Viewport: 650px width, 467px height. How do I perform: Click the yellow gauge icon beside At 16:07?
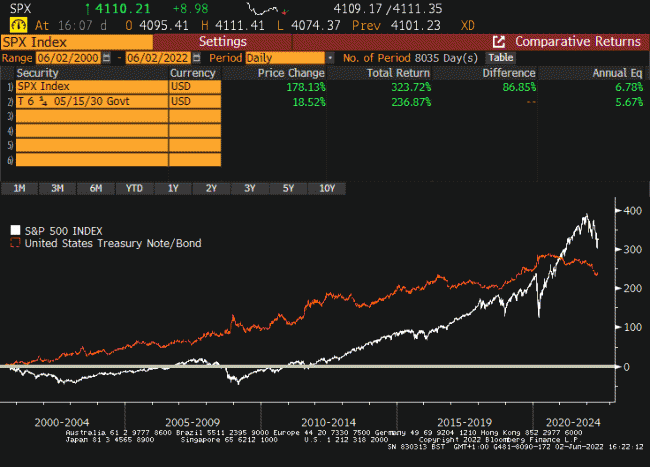18,25
